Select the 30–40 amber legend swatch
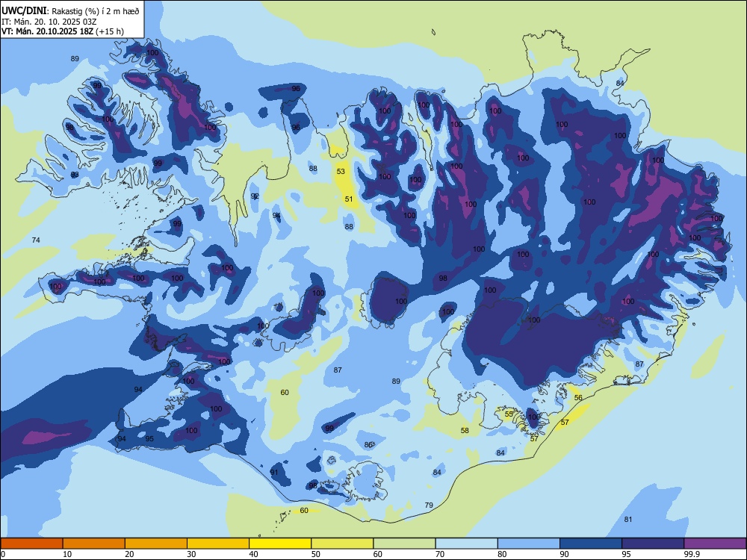The height and width of the screenshot is (560, 747). pos(218,544)
